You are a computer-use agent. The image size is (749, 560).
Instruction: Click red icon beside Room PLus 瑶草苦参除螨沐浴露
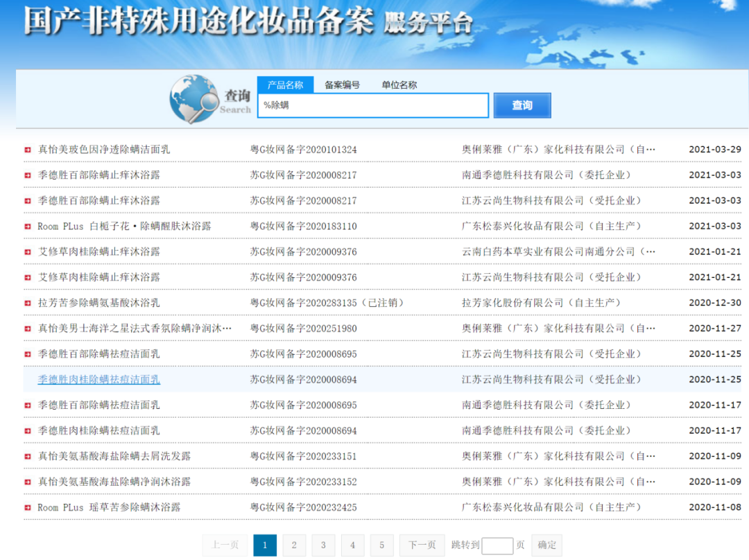point(28,507)
